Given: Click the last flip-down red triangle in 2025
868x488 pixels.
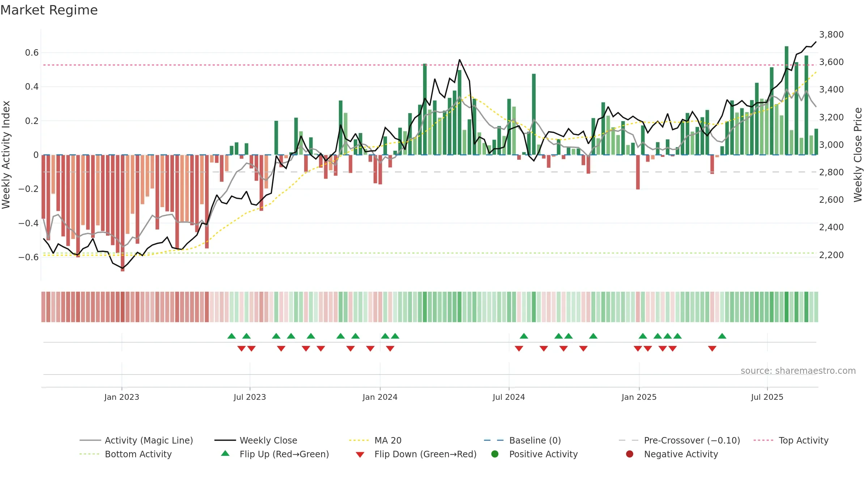Looking at the screenshot, I should click(x=712, y=348).
